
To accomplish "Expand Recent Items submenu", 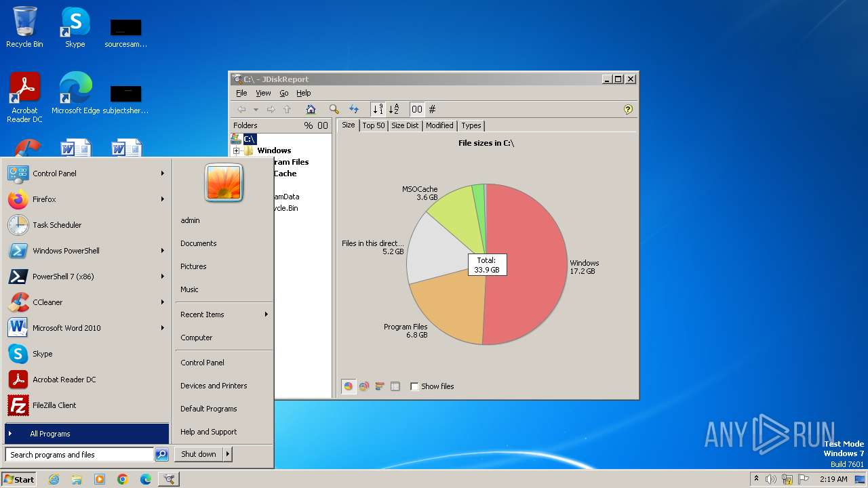I will click(224, 314).
